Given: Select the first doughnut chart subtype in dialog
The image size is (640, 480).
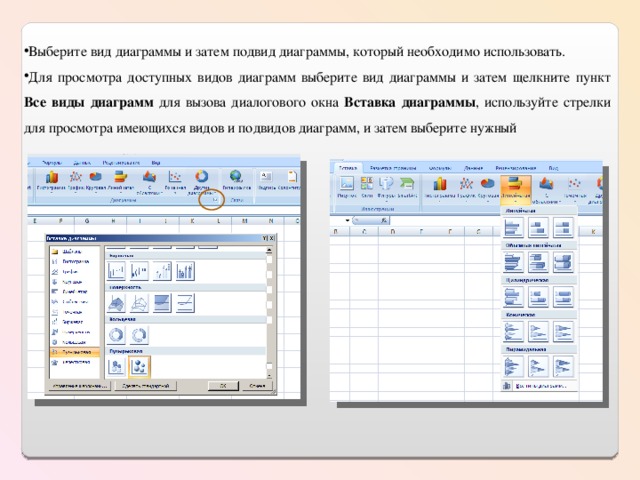Looking at the screenshot, I should [116, 335].
